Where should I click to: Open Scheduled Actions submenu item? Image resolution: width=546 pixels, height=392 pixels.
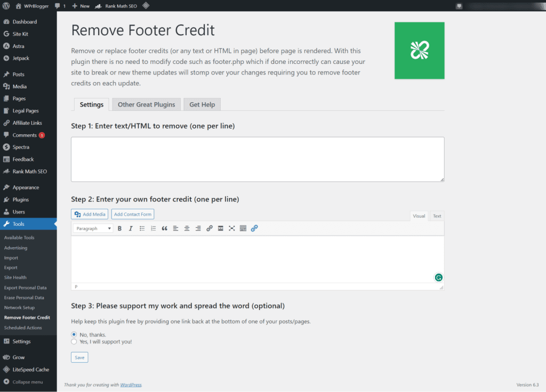click(x=23, y=328)
